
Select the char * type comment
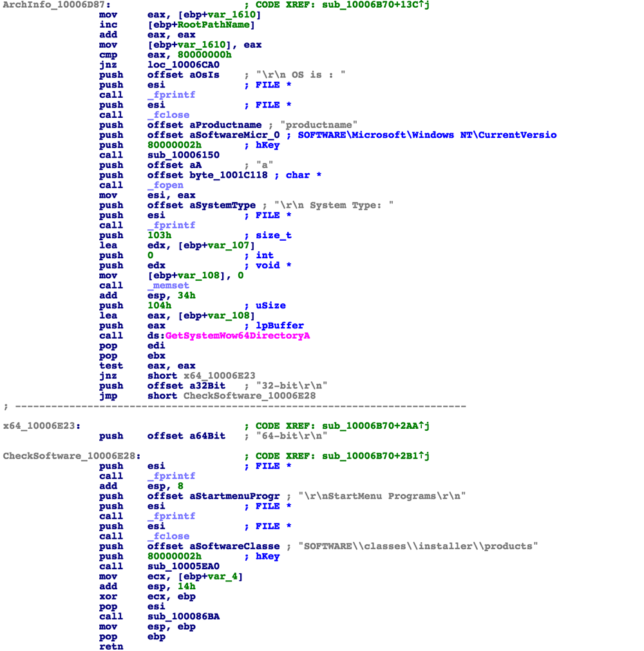point(303,175)
